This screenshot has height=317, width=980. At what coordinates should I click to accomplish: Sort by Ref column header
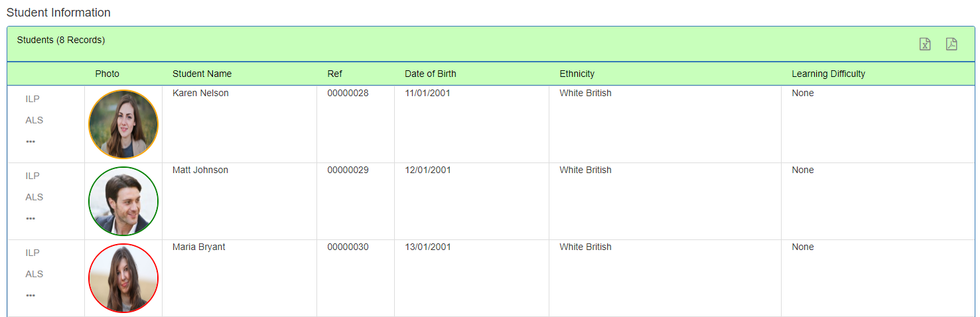pyautogui.click(x=334, y=74)
